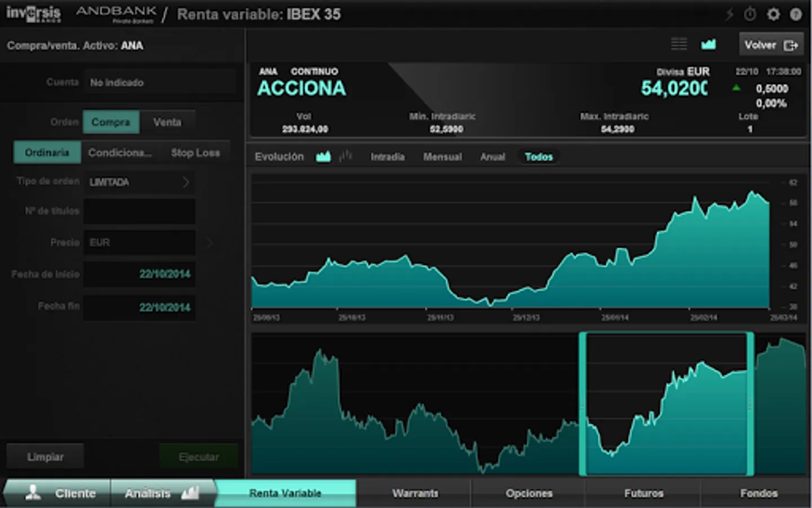Select area chart icon next to Evolución
This screenshot has height=508, width=812.
[x=323, y=156]
